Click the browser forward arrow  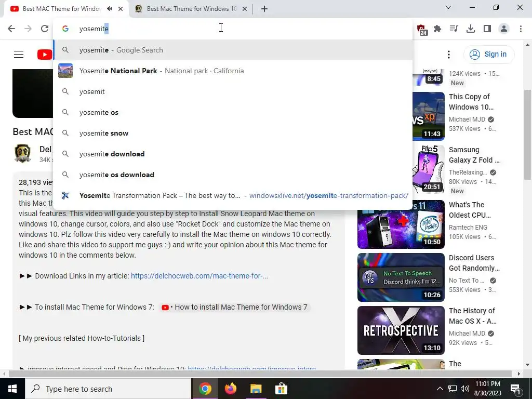tap(28, 29)
